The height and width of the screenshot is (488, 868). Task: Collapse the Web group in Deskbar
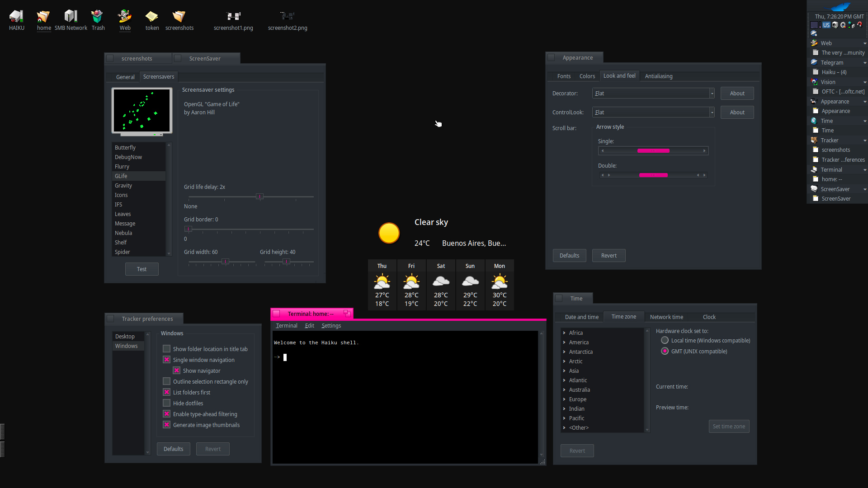point(864,43)
